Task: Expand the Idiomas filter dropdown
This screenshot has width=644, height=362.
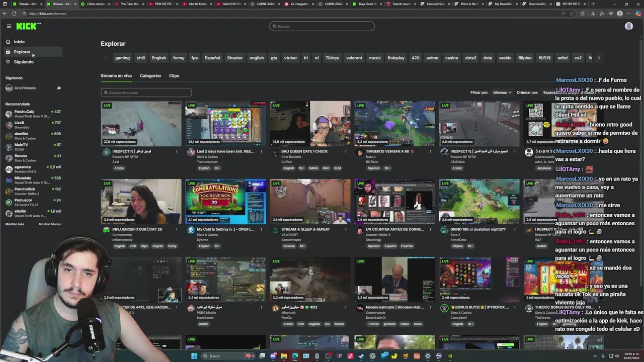Action: pyautogui.click(x=502, y=93)
